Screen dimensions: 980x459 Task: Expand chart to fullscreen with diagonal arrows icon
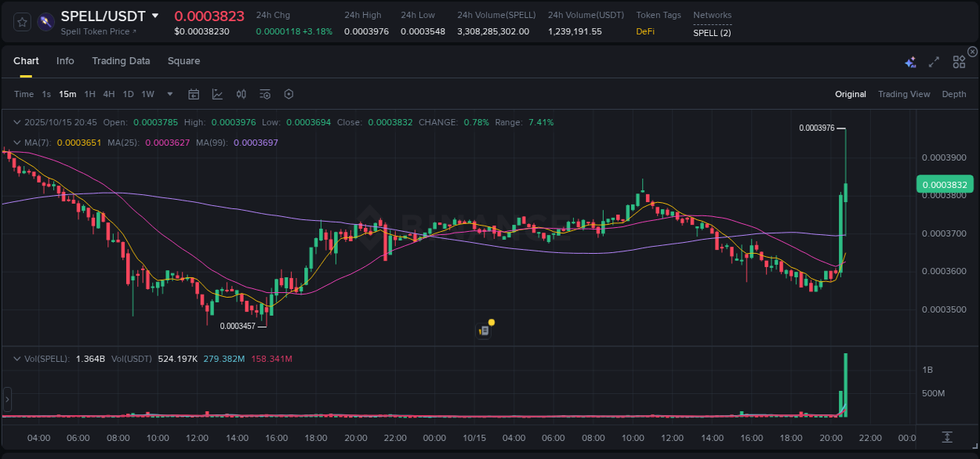[x=933, y=61]
